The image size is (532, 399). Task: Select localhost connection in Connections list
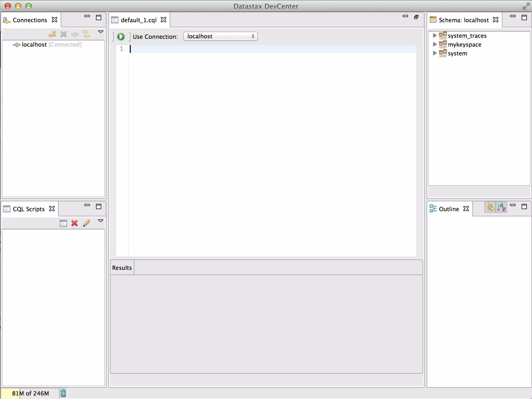pyautogui.click(x=34, y=45)
